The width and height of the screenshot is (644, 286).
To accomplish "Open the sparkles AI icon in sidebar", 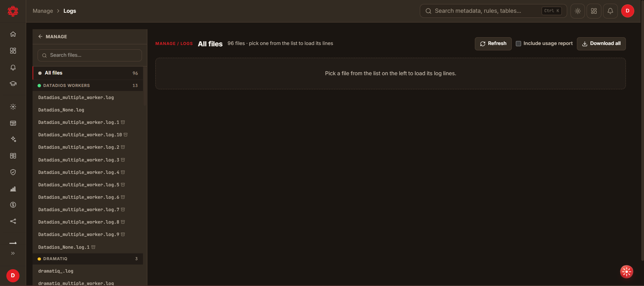I will tap(13, 139).
